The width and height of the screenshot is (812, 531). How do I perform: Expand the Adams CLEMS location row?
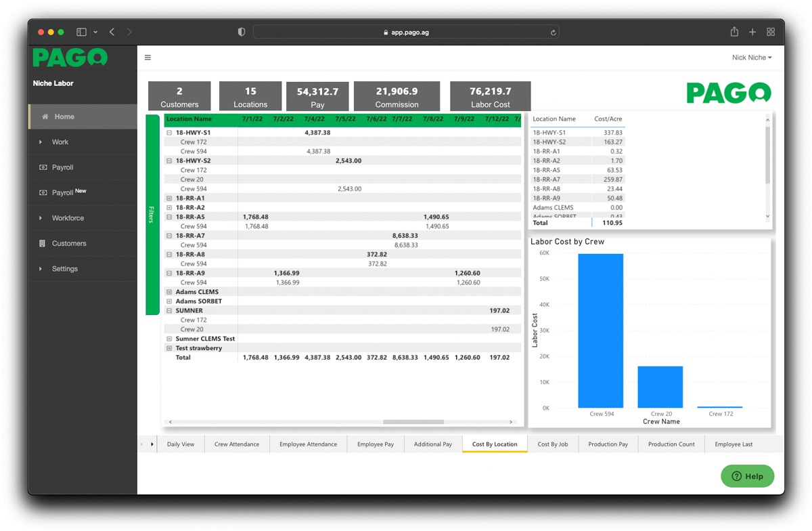[169, 292]
